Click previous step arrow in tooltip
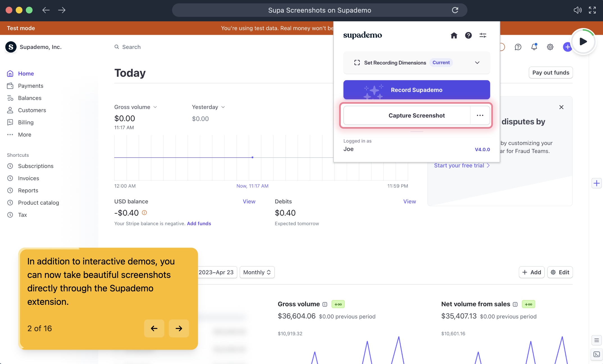 (154, 328)
